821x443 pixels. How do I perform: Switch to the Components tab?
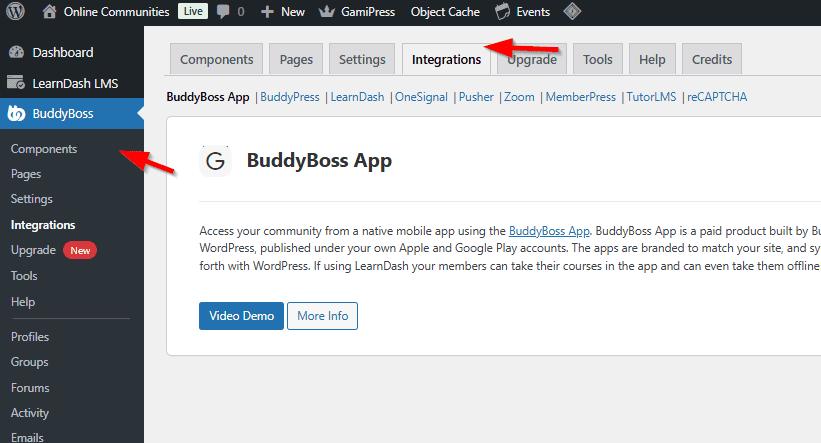[x=217, y=59]
